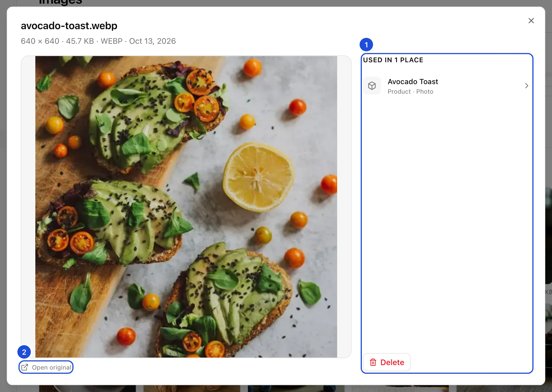Viewport: 552px width, 392px height.
Task: Click the Product · Photo subtitle
Action: [x=410, y=92]
